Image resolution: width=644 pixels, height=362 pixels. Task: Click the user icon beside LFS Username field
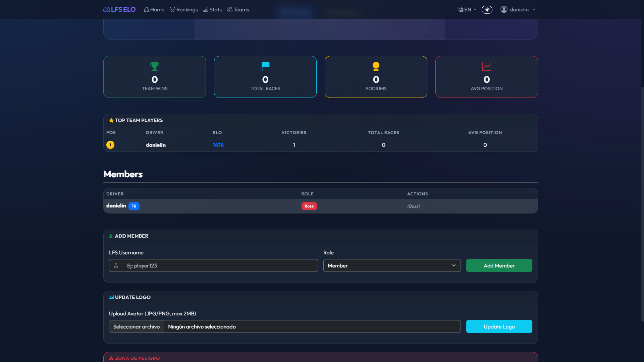pos(116,265)
